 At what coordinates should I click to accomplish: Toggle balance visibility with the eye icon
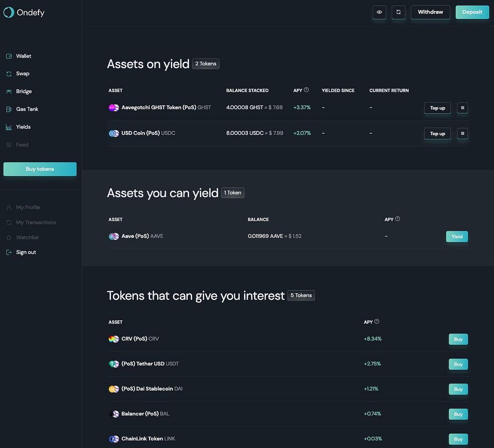pos(379,12)
